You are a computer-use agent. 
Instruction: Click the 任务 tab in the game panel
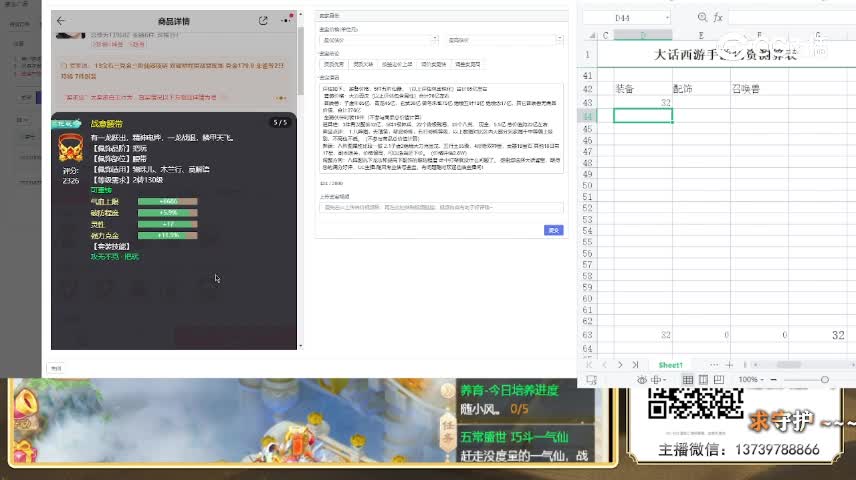[x=448, y=431]
